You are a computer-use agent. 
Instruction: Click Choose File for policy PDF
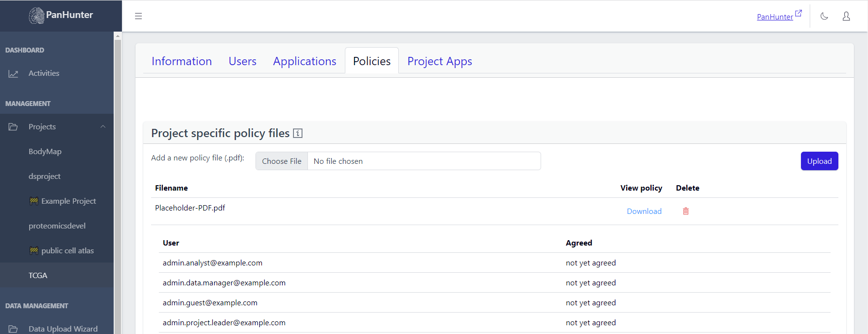click(x=282, y=161)
